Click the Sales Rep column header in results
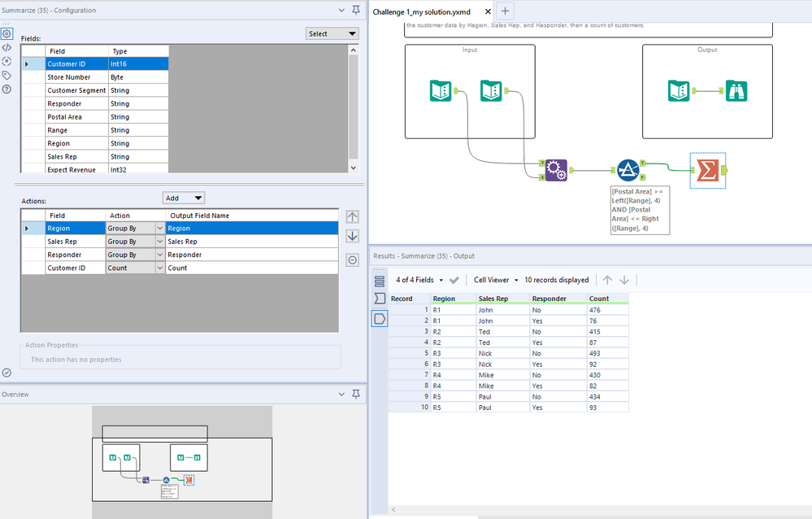This screenshot has width=812, height=519. click(x=492, y=299)
